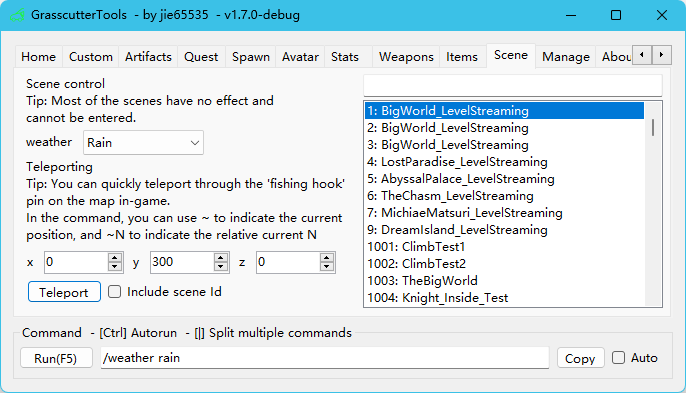Toggle the Auto checkbox
Viewport: 686px width, 393px height.
pyautogui.click(x=618, y=358)
